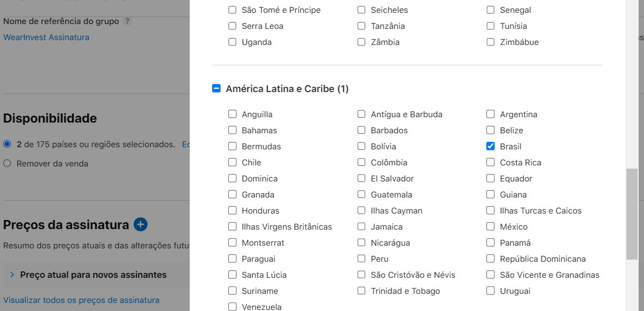644x311 pixels.
Task: Select the Colômbia checkbox
Action: (362, 162)
